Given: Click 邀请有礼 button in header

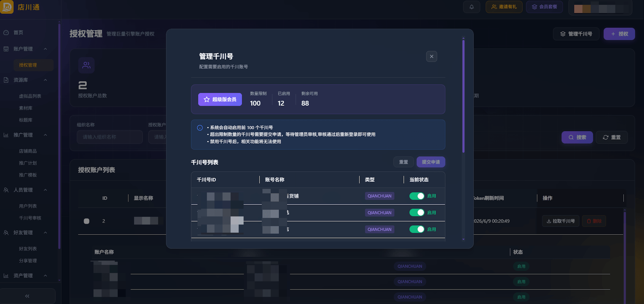Looking at the screenshot, I should coord(504,7).
